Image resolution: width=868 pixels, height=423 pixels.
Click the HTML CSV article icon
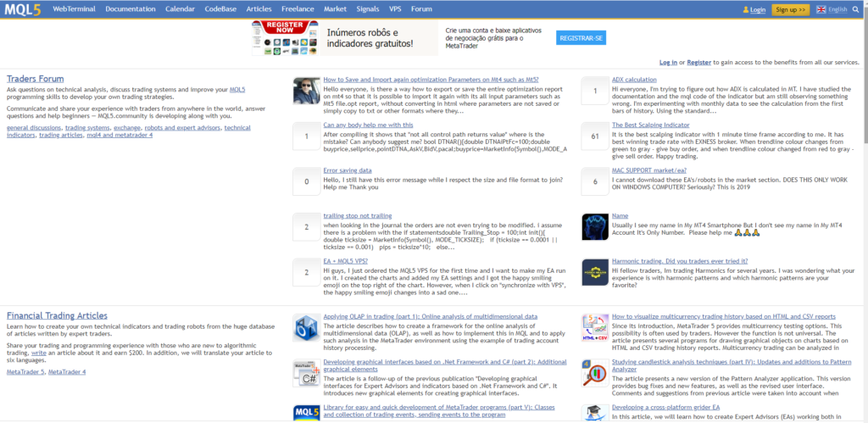pos(595,328)
